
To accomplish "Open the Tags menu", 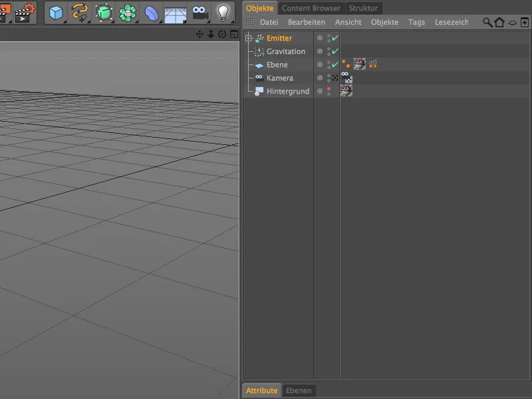I will (x=416, y=22).
